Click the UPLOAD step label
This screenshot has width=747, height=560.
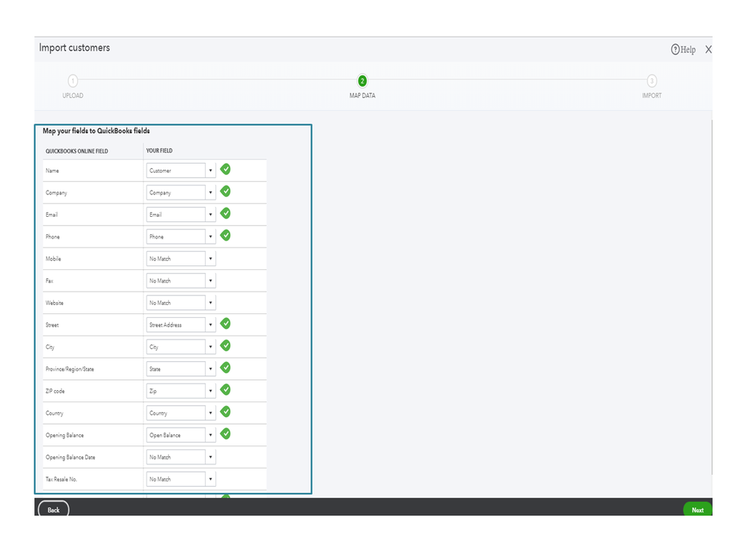73,96
